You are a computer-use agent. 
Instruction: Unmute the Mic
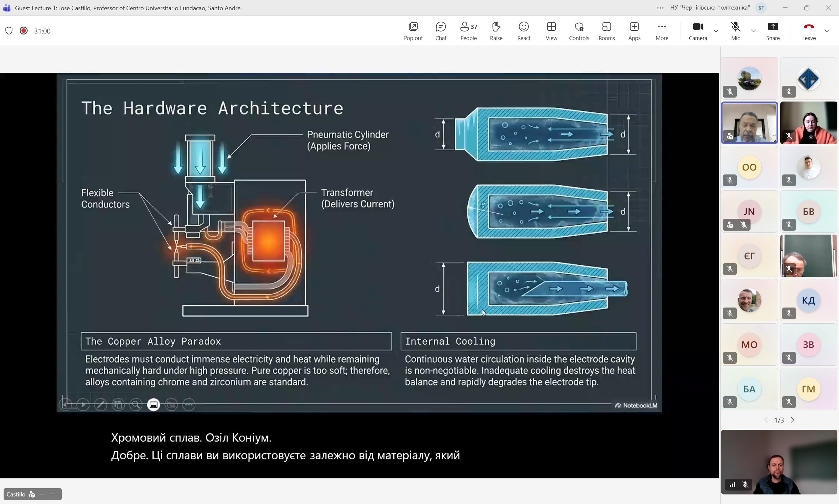[735, 31]
